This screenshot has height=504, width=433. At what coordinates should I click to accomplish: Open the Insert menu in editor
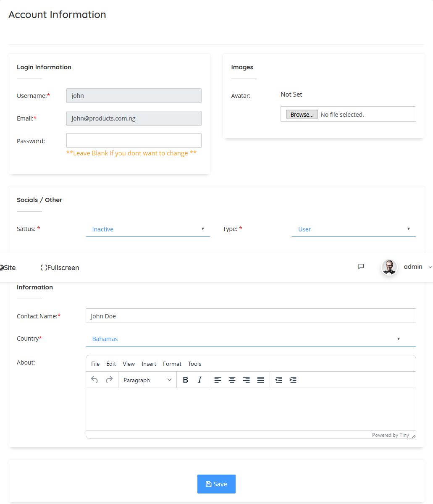pos(149,364)
